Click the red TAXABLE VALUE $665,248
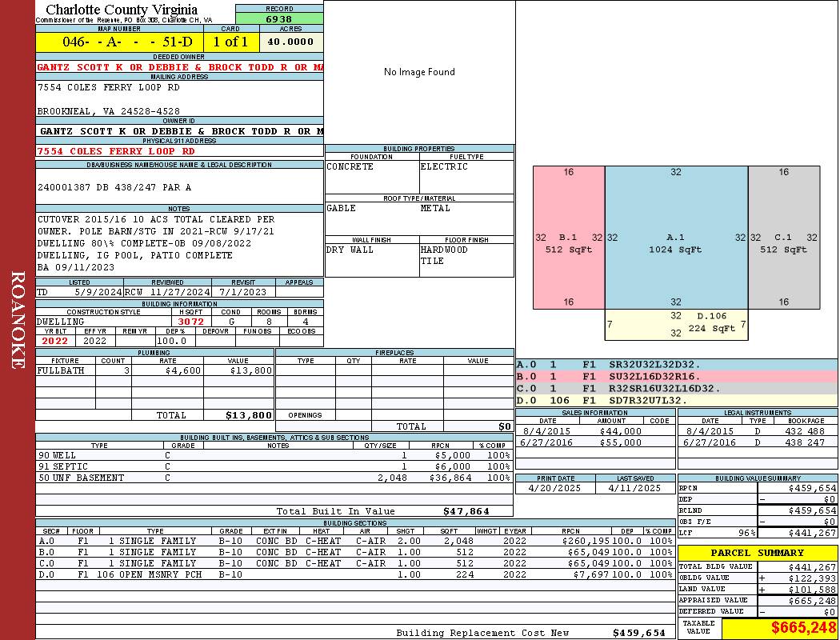 pos(803,628)
